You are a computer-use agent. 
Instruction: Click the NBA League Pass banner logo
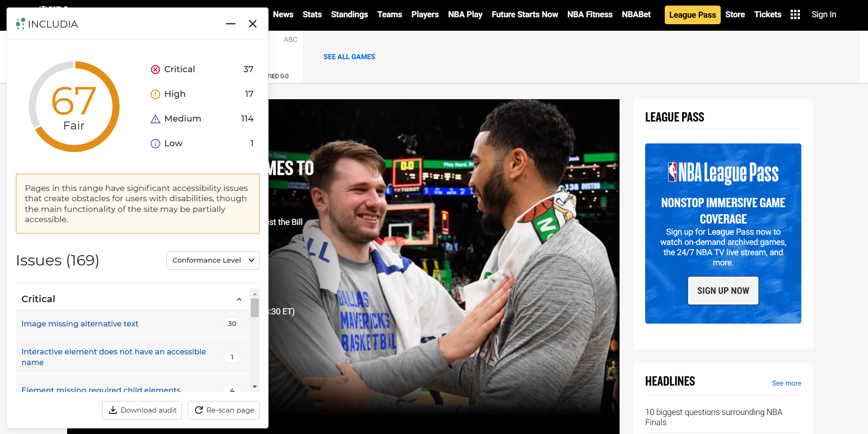point(723,173)
